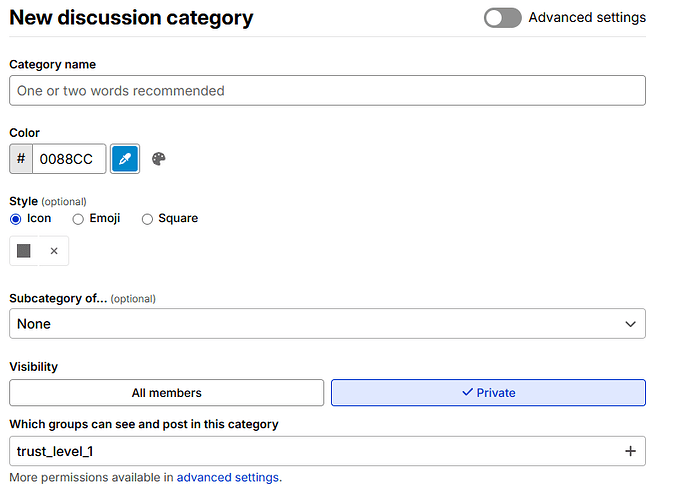Toggle the Advanced settings switch
Viewport: 673px width, 500px height.
coord(503,18)
